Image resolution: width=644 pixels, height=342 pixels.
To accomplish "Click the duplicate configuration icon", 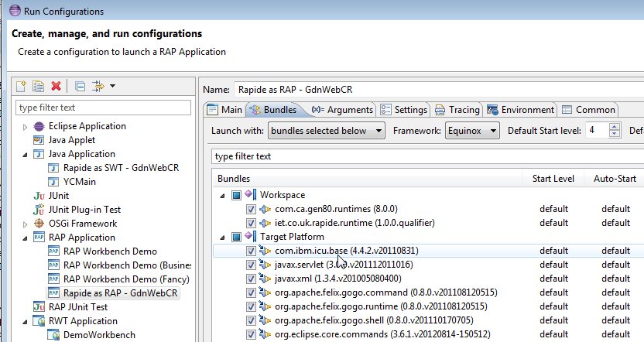I will point(39,86).
